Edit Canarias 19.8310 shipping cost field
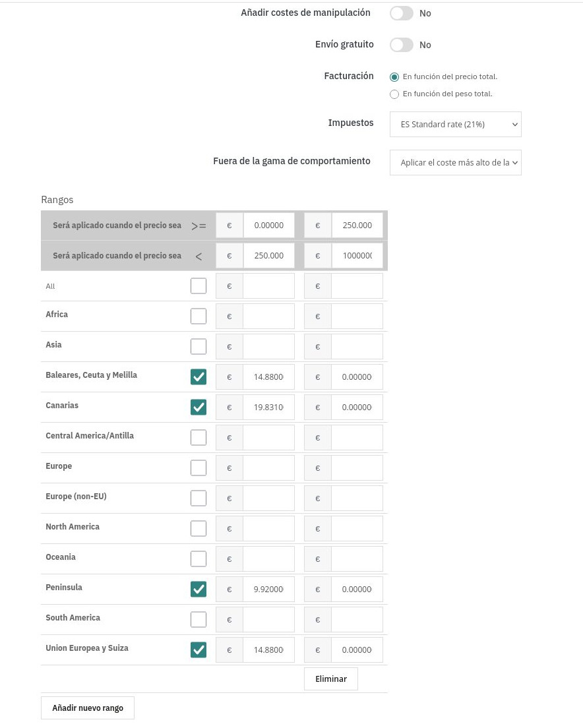 pyautogui.click(x=269, y=407)
